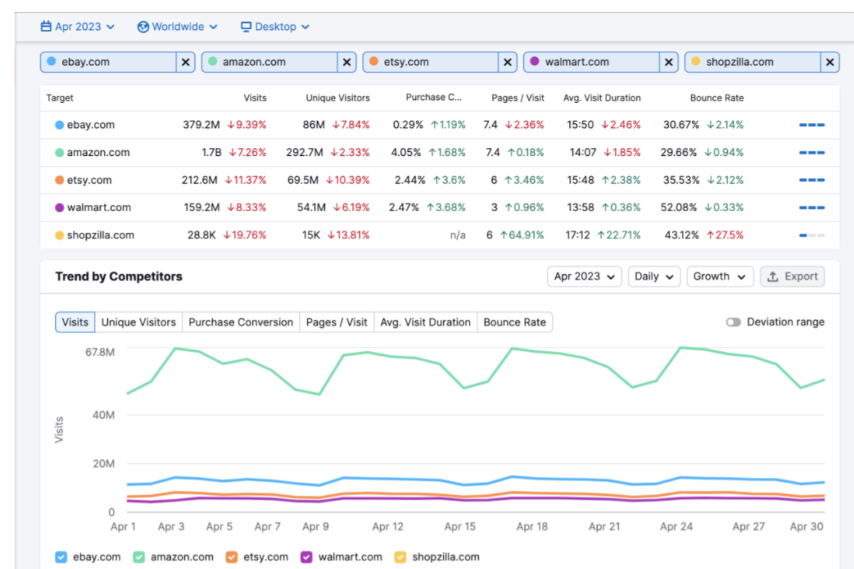Screen dimensions: 854x569
Task: Click the ebay.com domain input field
Action: (x=108, y=62)
